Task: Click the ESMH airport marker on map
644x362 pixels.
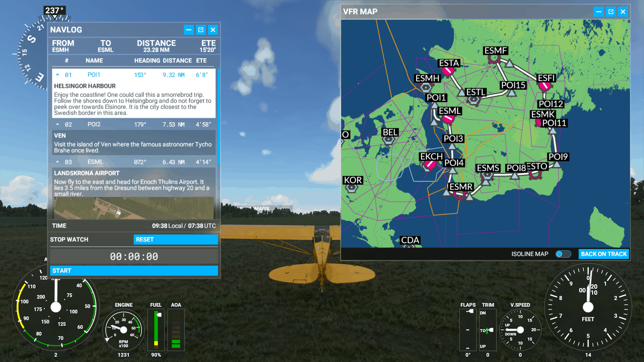Action: coord(426,88)
